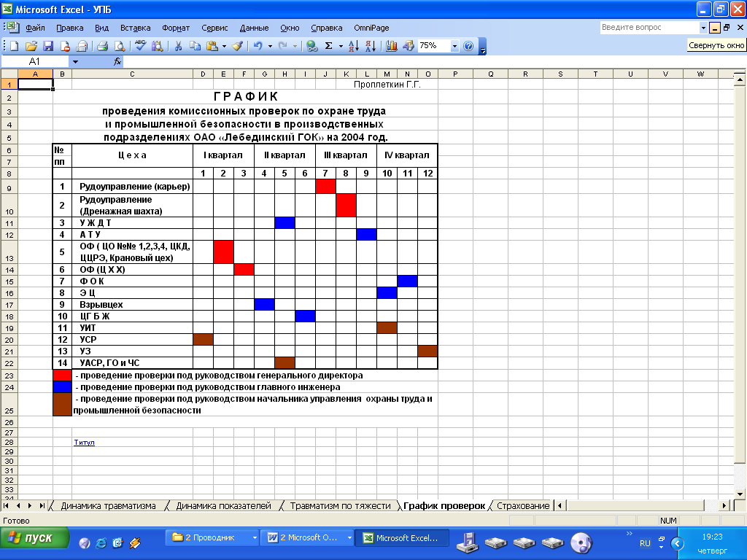Screen dimensions: 747x560
Task: Open the Paste options dropdown arrow
Action: [224, 45]
